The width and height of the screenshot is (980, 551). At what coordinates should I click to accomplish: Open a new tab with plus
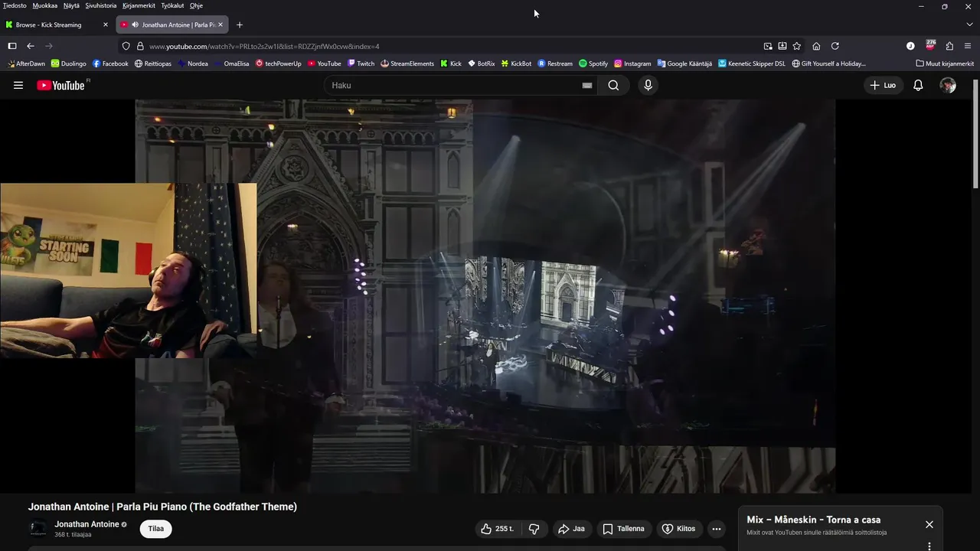coord(240,24)
